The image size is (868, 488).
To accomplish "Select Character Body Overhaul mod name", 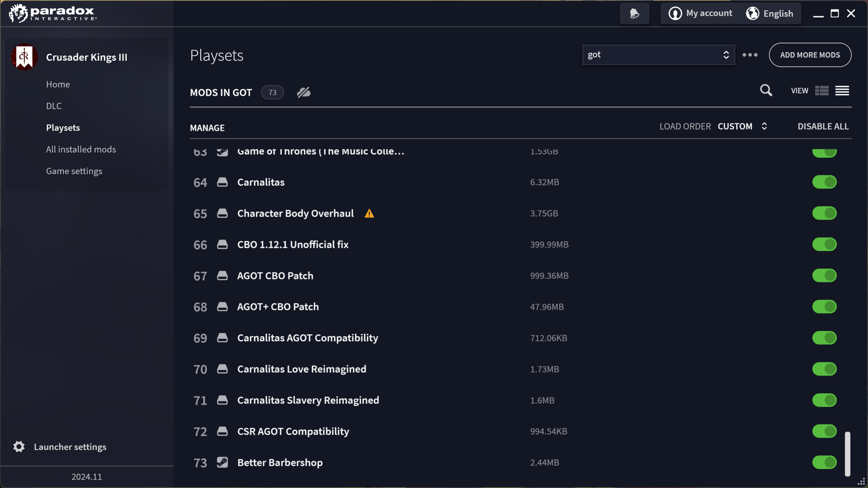I will [x=295, y=213].
